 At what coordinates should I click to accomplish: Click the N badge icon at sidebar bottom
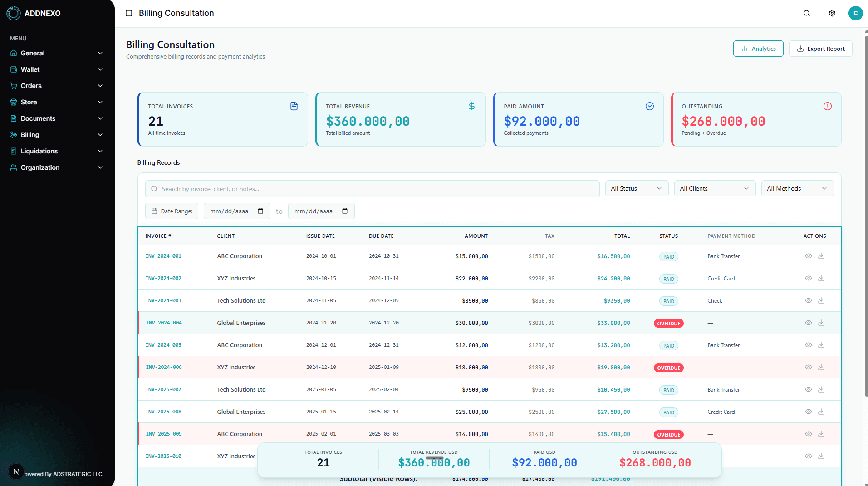[16, 471]
